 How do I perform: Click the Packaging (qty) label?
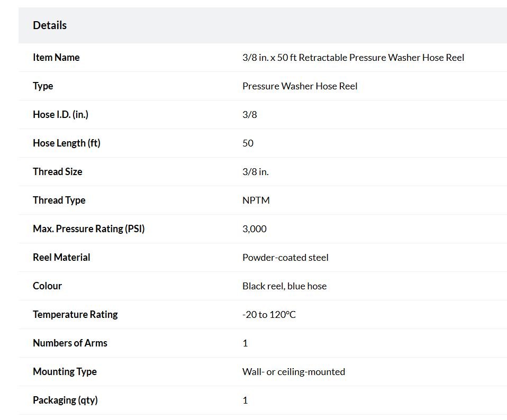point(65,400)
